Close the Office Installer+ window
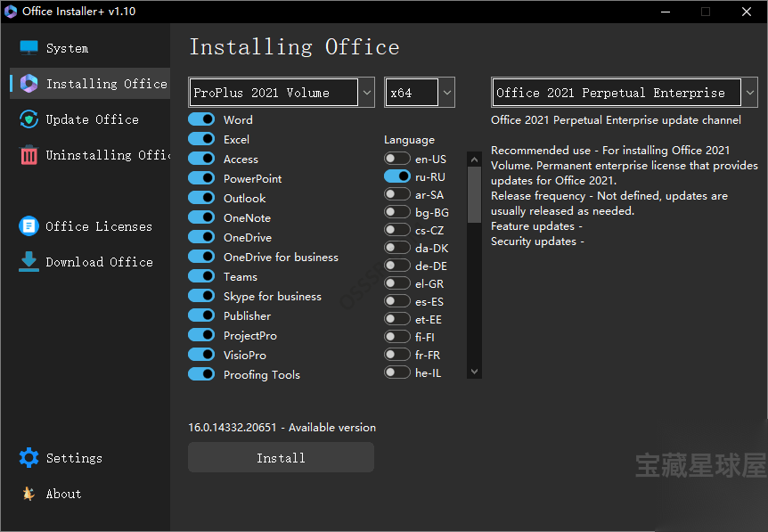This screenshot has height=532, width=768. [x=746, y=12]
